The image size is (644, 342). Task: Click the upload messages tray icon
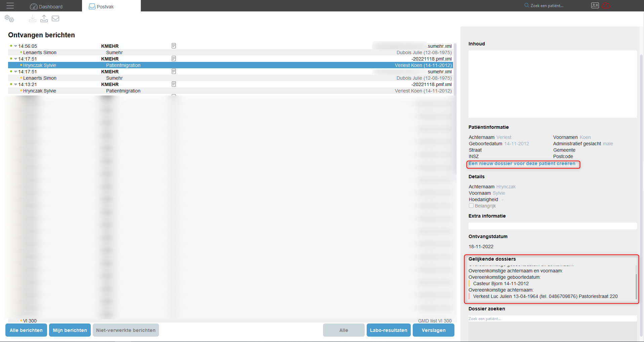pyautogui.click(x=44, y=18)
